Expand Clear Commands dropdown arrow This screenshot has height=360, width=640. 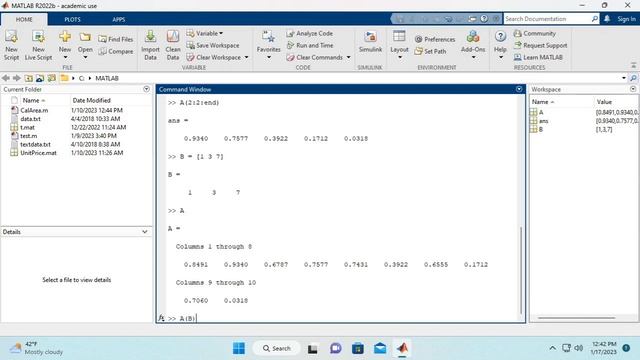coord(348,58)
